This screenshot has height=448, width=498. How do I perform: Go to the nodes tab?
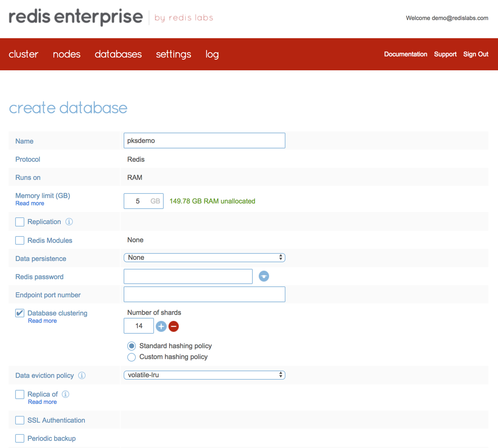[67, 54]
